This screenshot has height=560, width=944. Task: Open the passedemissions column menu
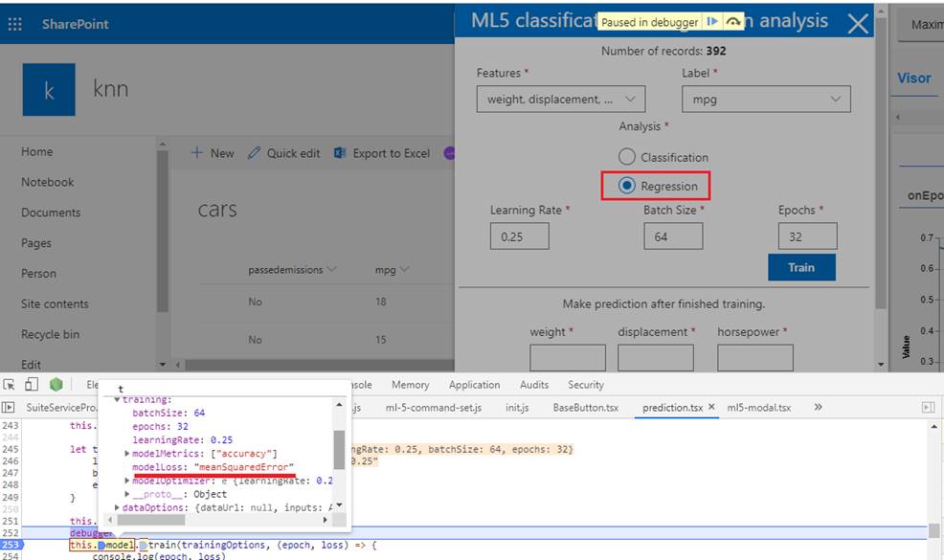(331, 269)
